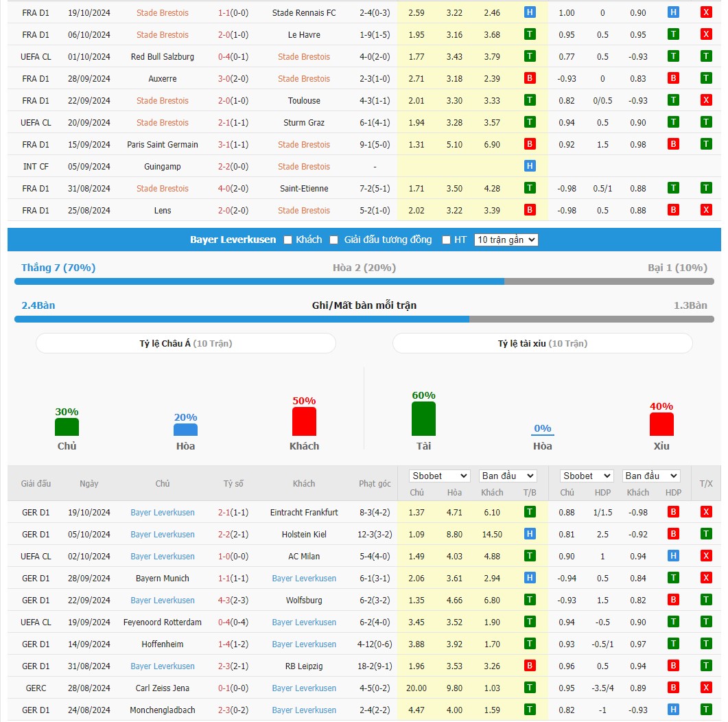Click blue H handicap badge in AC Milan row
Viewport: 728px width, 722px height.
coord(673,556)
